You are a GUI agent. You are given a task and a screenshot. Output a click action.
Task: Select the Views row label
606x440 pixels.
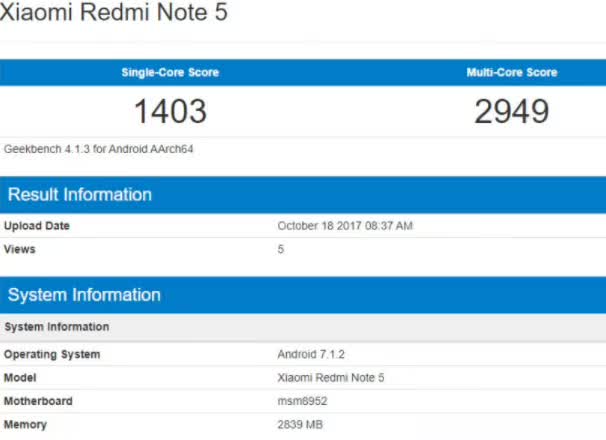(21, 249)
